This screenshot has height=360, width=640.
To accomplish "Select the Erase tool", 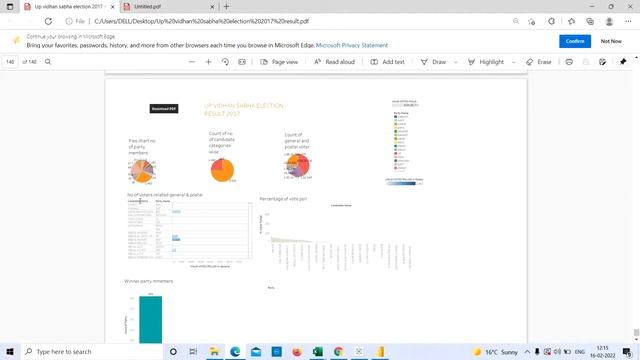I will pyautogui.click(x=539, y=62).
